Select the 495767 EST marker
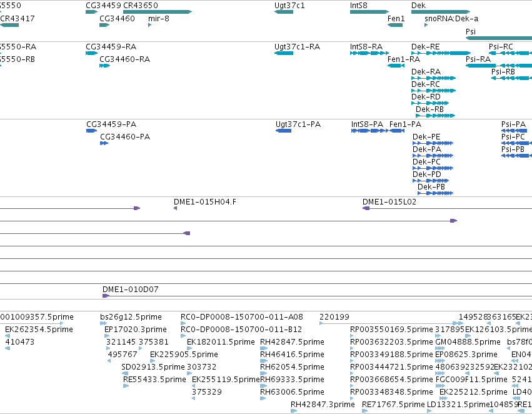 109,361
